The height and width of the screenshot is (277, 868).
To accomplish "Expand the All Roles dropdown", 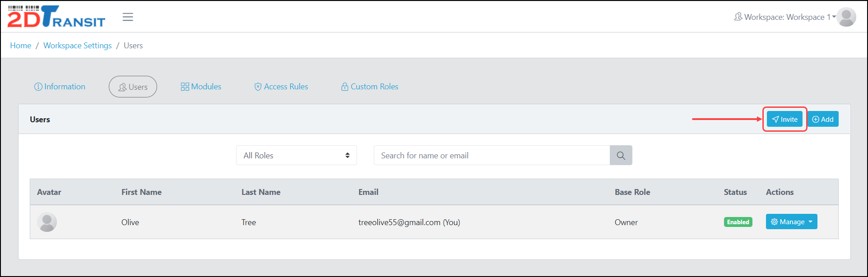I will click(x=296, y=156).
